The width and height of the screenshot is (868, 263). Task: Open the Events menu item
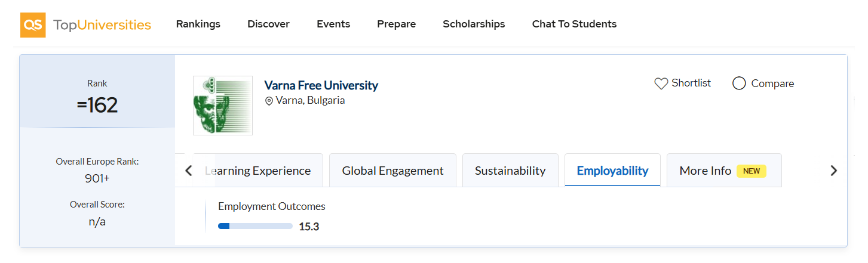pyautogui.click(x=333, y=24)
